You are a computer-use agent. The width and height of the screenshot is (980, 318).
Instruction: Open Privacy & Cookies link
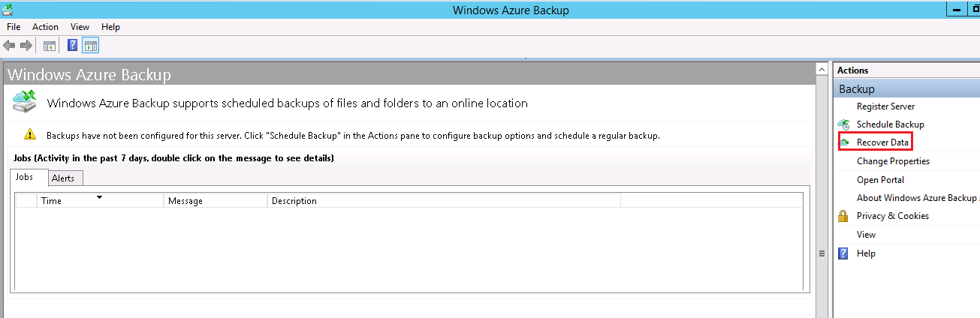[x=893, y=216]
